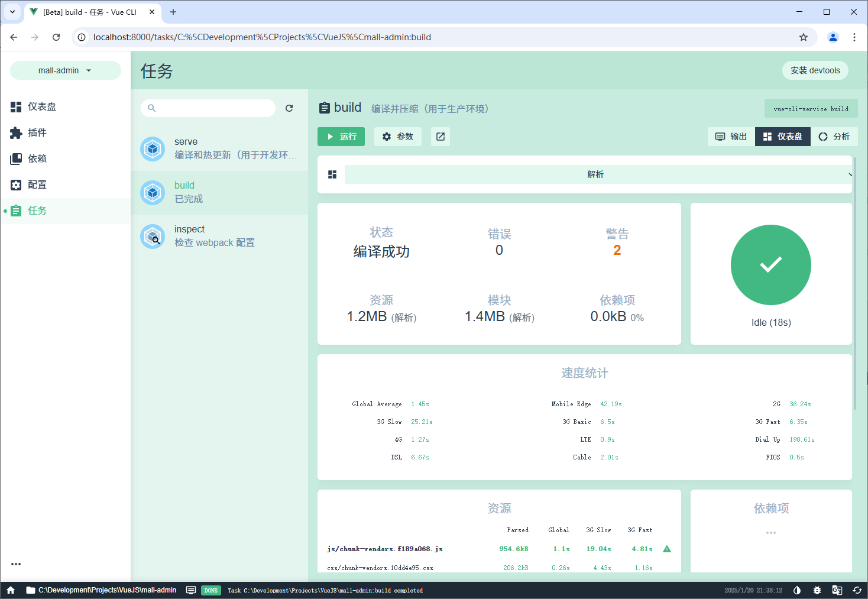Image resolution: width=868 pixels, height=599 pixels.
Task: Click the address bar URL
Action: click(x=262, y=37)
